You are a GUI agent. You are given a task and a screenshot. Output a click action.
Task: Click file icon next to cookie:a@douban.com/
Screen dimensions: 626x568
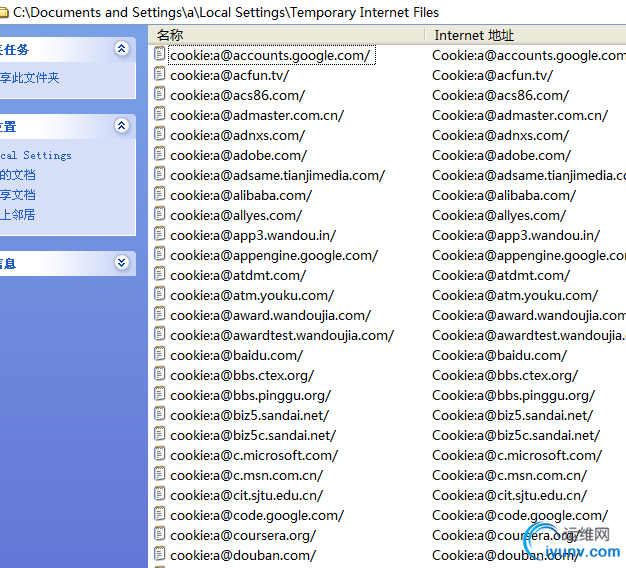160,553
